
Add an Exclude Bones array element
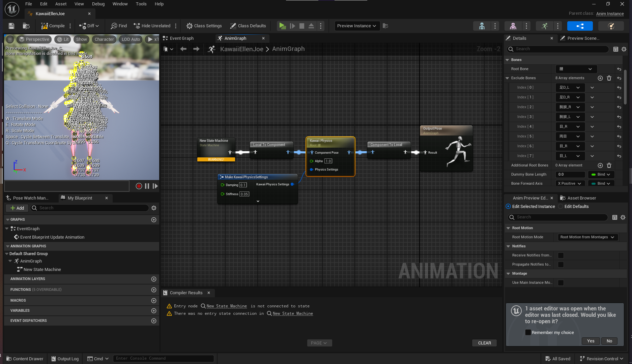coord(600,78)
